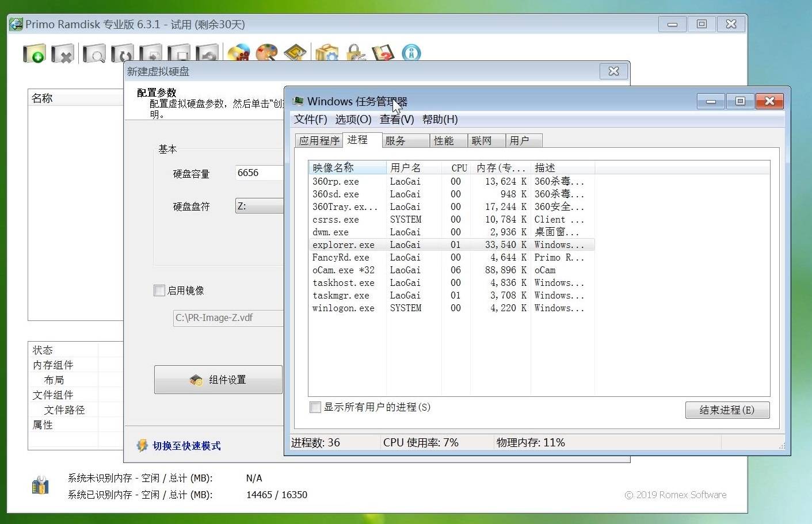Click the blue info about icon
Image resolution: width=812 pixels, height=524 pixels.
[411, 52]
